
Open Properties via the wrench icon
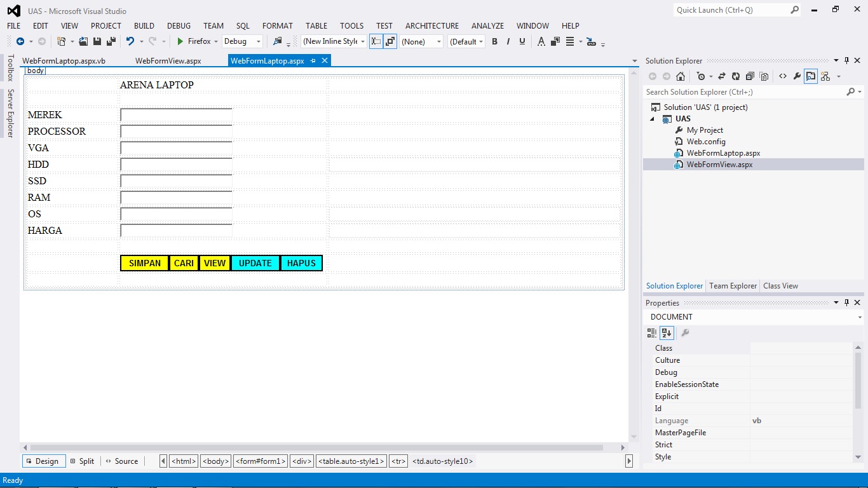click(797, 76)
